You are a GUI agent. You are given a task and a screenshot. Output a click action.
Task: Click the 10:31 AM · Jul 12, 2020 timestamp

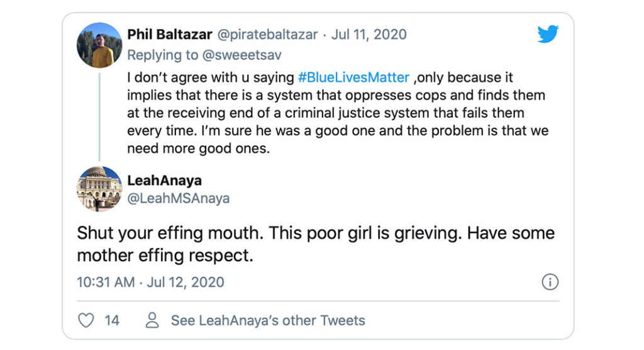click(150, 282)
